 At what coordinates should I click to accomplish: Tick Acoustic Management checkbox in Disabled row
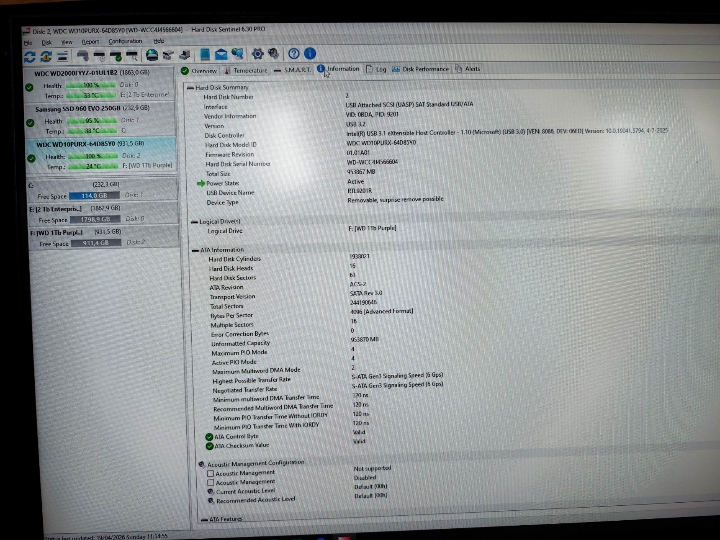[210, 483]
